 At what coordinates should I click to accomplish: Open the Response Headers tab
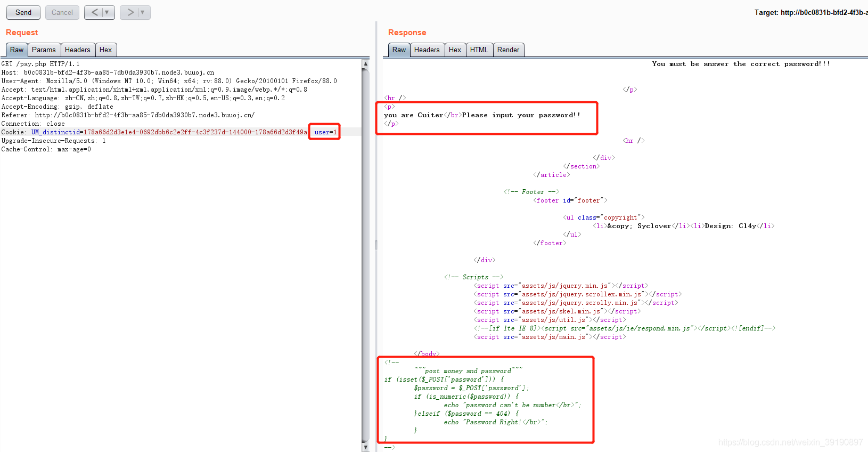click(427, 50)
